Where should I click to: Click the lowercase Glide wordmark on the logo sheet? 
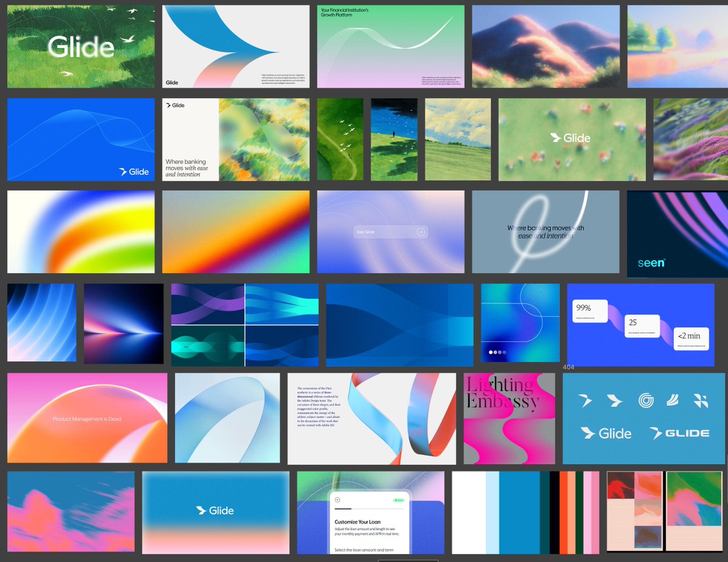click(x=606, y=433)
